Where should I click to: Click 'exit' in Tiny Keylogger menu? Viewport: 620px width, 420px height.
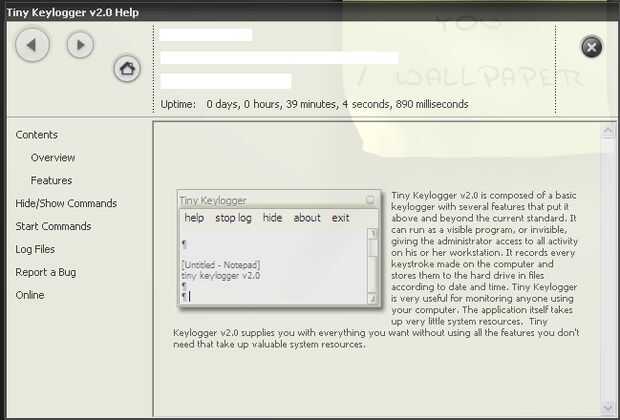point(340,218)
